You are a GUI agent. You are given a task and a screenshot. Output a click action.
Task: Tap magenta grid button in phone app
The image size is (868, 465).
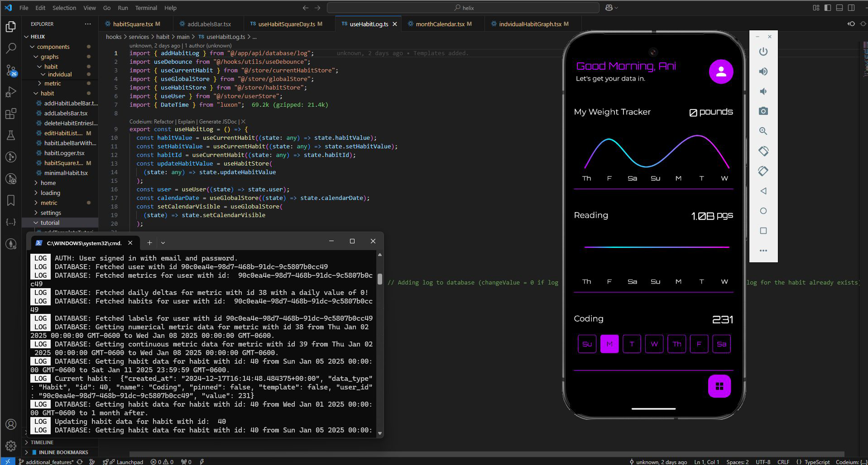click(719, 386)
